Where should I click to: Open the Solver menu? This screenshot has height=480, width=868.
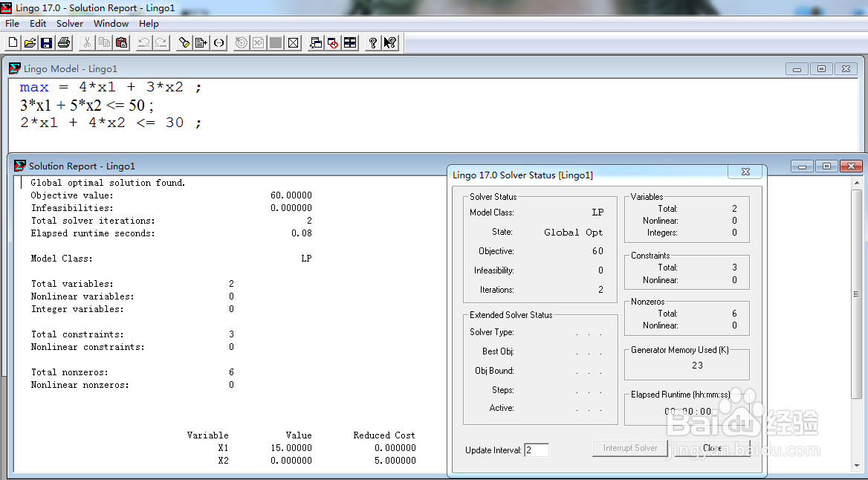pos(70,23)
